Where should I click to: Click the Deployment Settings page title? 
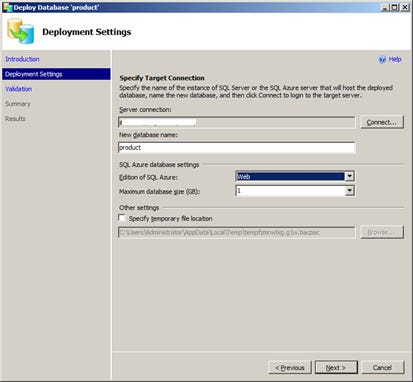click(87, 32)
